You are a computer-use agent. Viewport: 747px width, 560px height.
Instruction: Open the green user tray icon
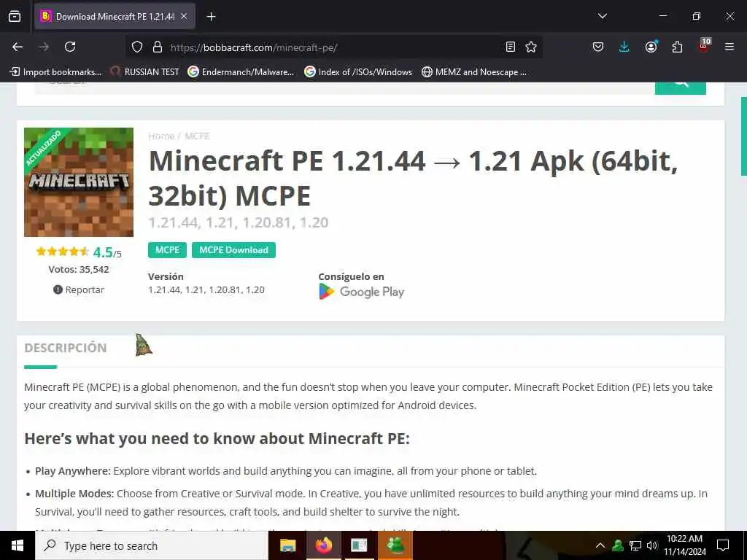click(618, 545)
